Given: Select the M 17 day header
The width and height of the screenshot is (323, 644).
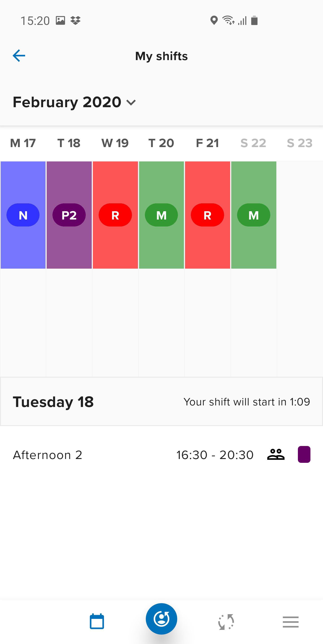Looking at the screenshot, I should pyautogui.click(x=23, y=143).
